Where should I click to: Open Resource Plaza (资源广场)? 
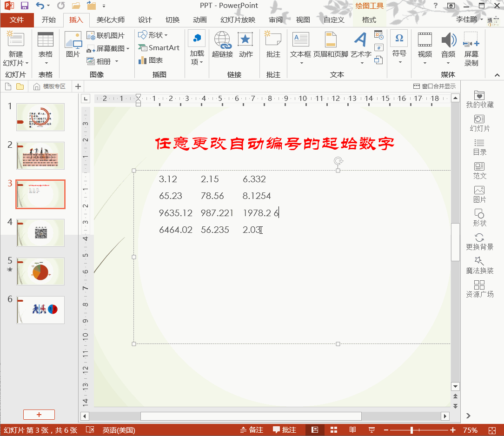coord(479,289)
